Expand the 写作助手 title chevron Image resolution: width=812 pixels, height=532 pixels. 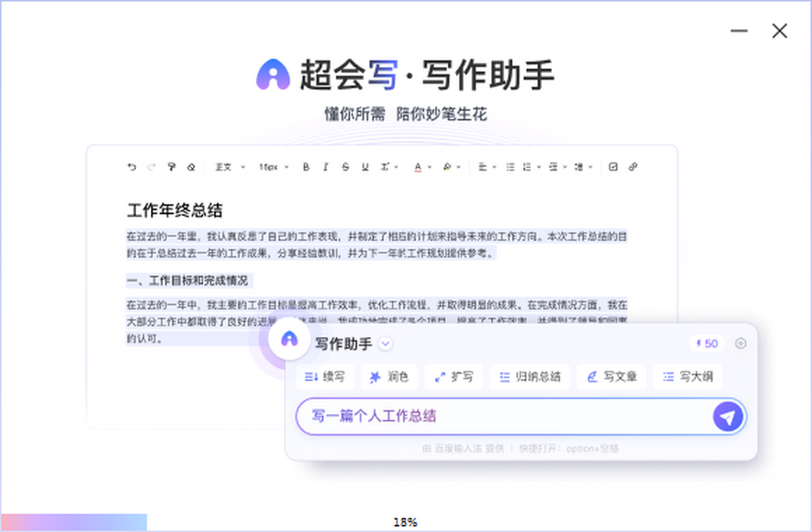[x=385, y=344]
